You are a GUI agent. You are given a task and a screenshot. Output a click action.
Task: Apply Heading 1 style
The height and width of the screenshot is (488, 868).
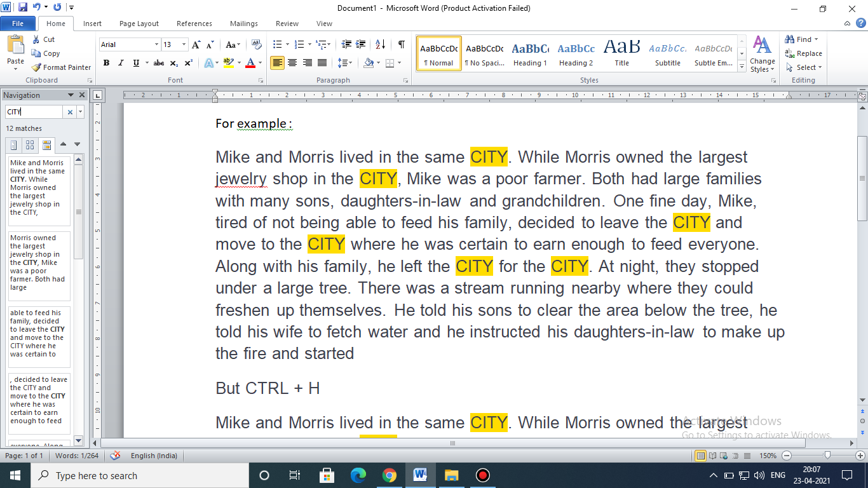pyautogui.click(x=530, y=53)
